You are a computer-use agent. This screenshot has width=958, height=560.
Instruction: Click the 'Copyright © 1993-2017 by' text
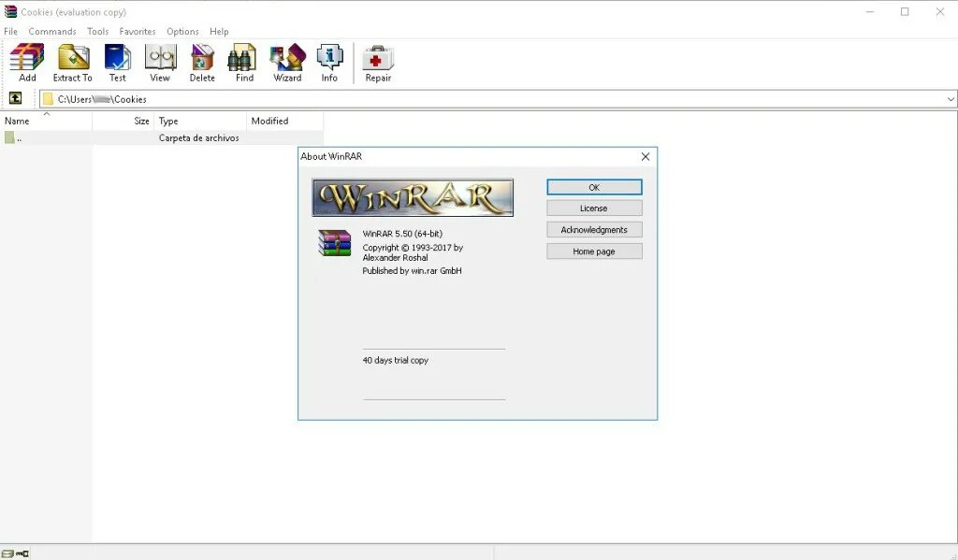[413, 248]
